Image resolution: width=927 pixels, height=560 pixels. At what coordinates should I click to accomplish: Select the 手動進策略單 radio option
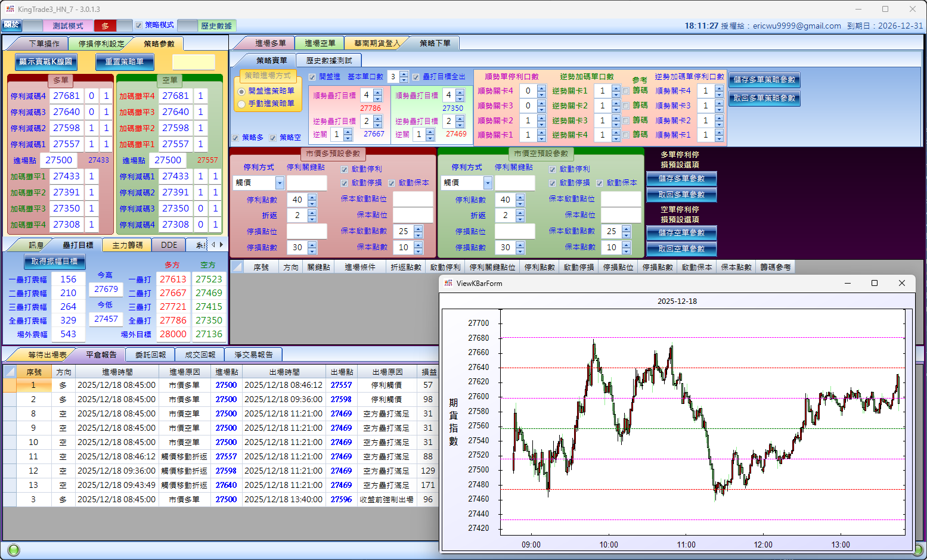click(x=241, y=104)
